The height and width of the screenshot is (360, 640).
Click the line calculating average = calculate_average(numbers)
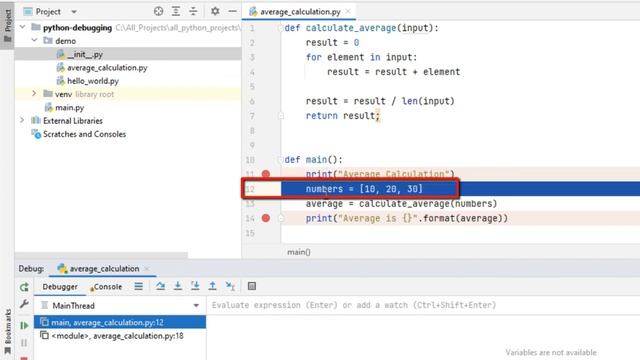[401, 203]
